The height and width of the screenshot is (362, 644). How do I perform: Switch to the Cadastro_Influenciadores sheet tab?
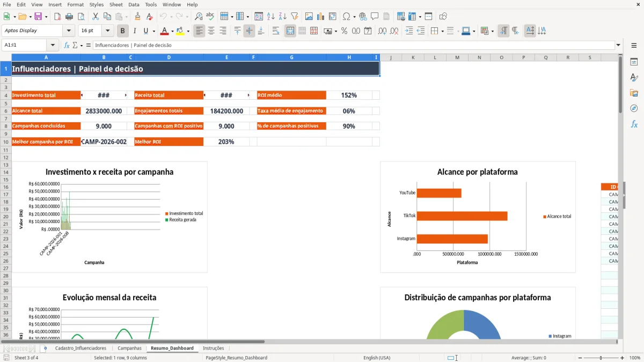(x=80, y=348)
